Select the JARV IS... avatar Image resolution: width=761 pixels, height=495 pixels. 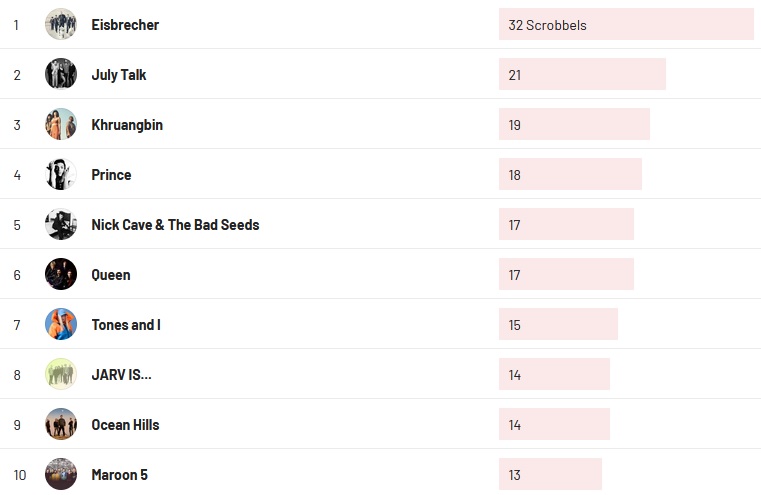pos(61,374)
